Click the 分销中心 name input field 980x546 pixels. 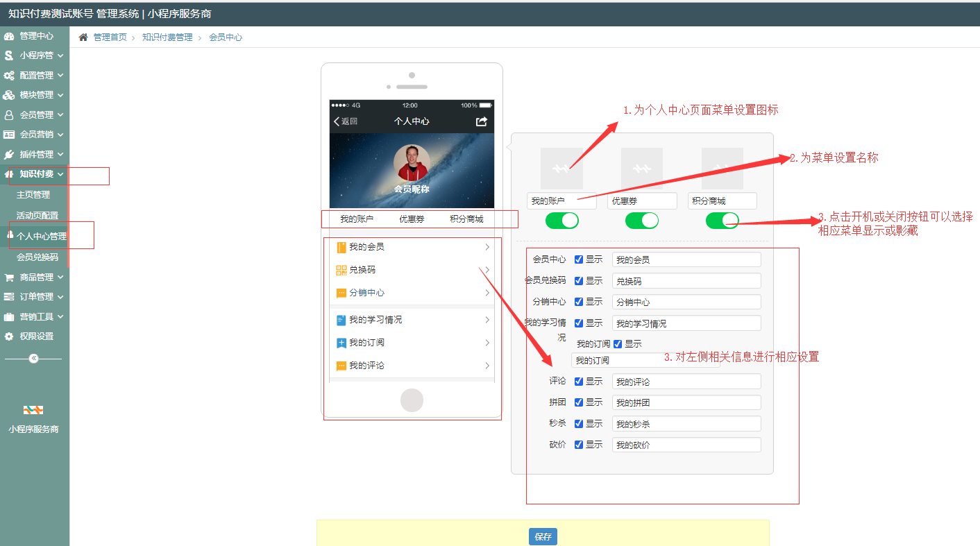tap(686, 302)
